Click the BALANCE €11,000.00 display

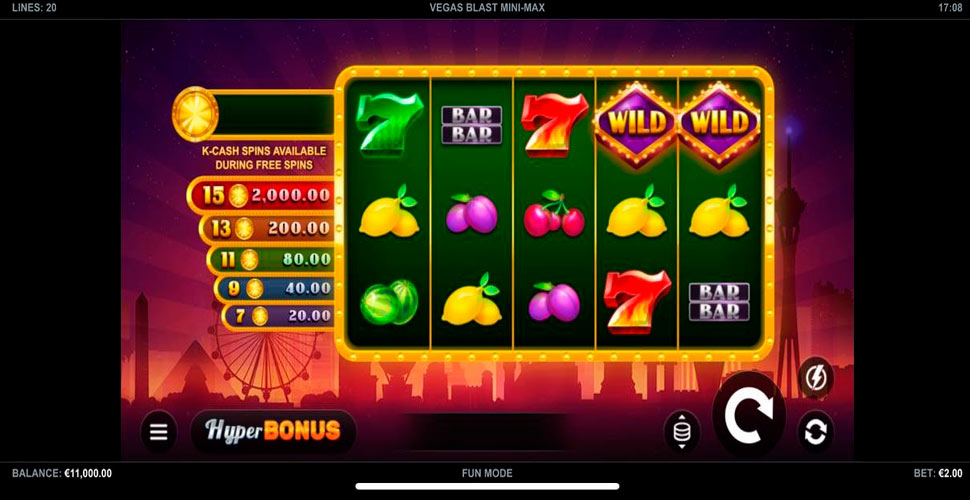click(62, 473)
